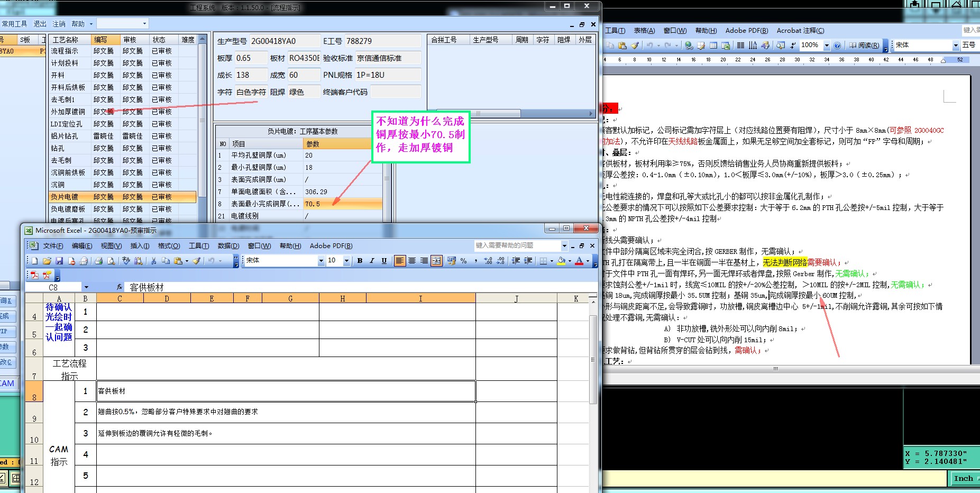Click Insert Table icon in Word toolbar
Screen dimensions: 980x493
click(713, 45)
